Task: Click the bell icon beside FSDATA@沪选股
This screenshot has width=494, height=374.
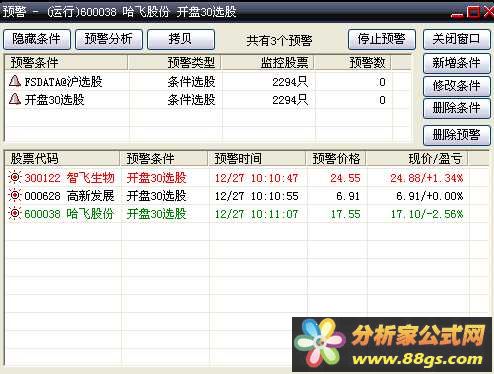Action: (x=15, y=81)
